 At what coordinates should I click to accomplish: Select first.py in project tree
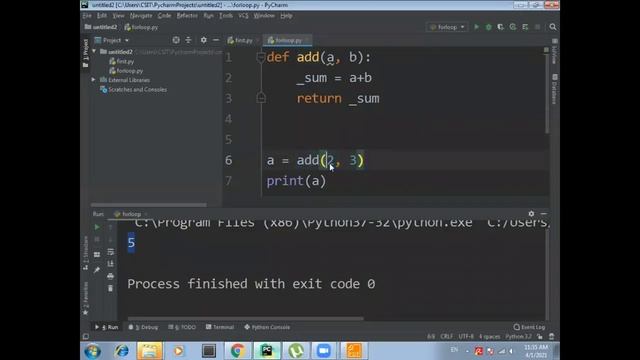click(122, 61)
